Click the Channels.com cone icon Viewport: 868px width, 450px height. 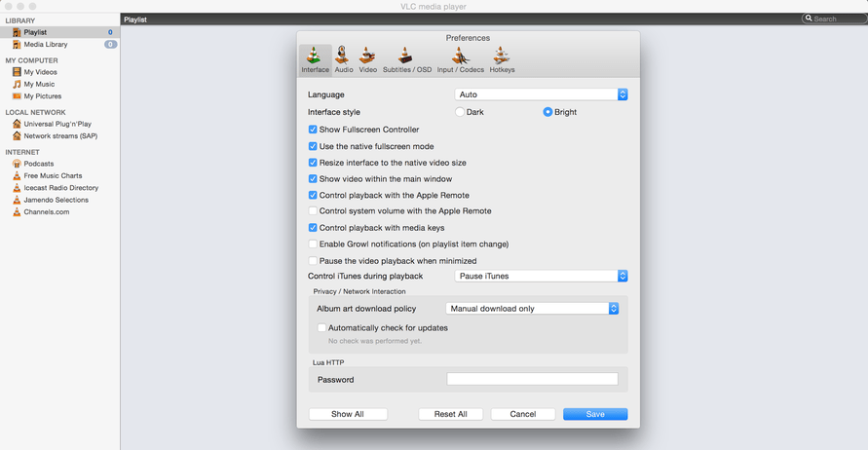click(x=17, y=211)
